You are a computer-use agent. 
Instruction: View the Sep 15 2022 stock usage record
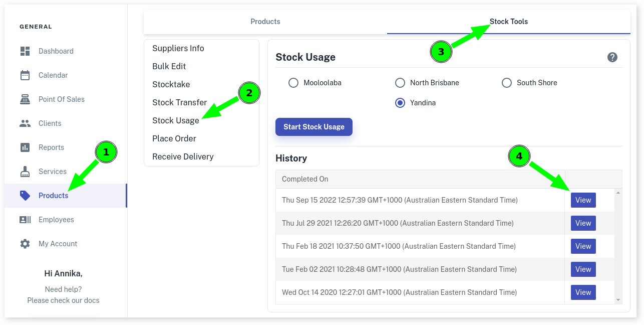point(583,200)
